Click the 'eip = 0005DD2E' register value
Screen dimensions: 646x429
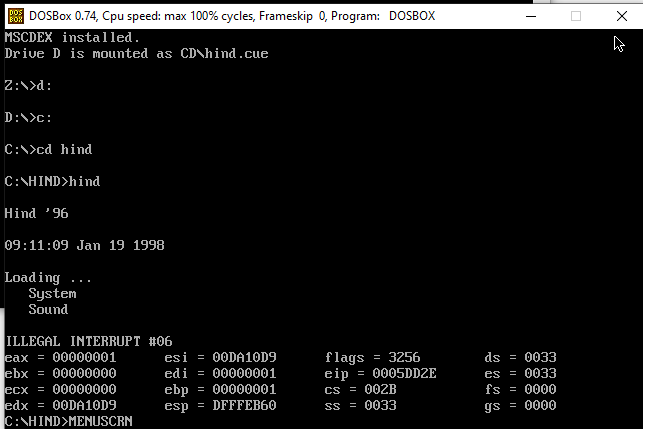pos(380,373)
